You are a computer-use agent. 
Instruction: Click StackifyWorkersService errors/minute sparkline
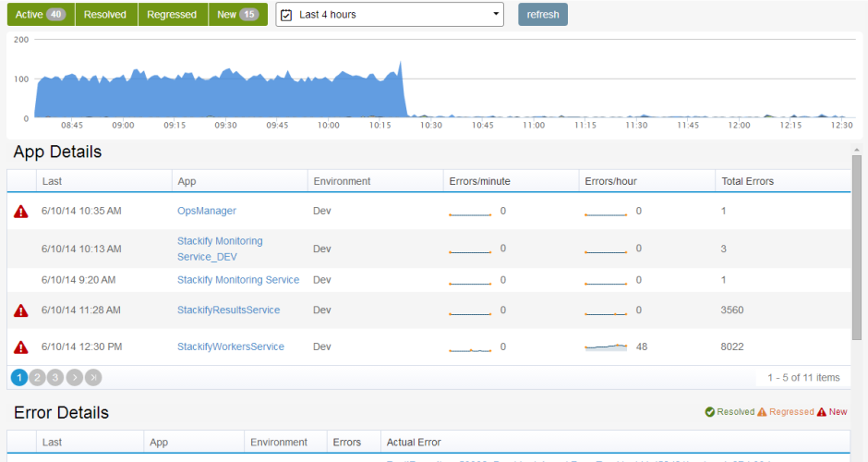pos(470,349)
